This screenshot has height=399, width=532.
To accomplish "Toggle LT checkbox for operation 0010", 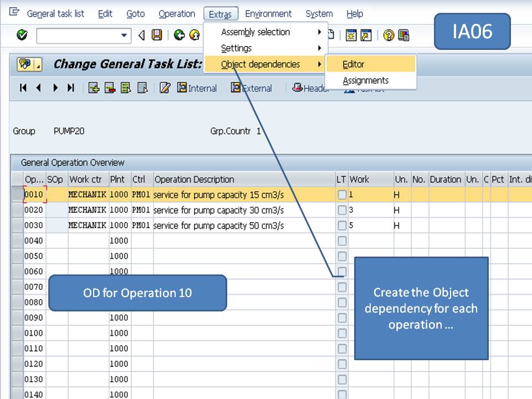I will point(342,195).
